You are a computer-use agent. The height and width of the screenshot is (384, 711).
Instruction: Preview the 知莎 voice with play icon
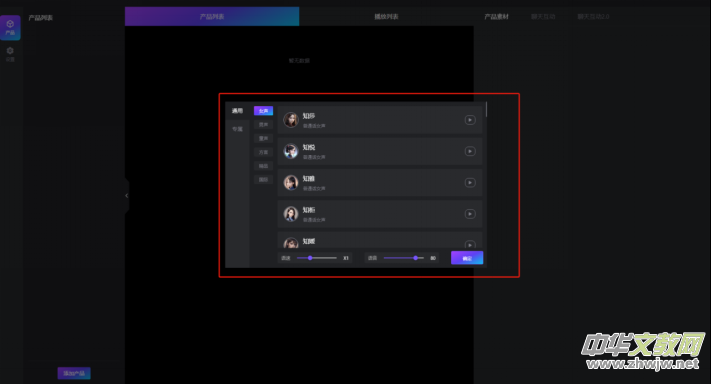pyautogui.click(x=470, y=120)
